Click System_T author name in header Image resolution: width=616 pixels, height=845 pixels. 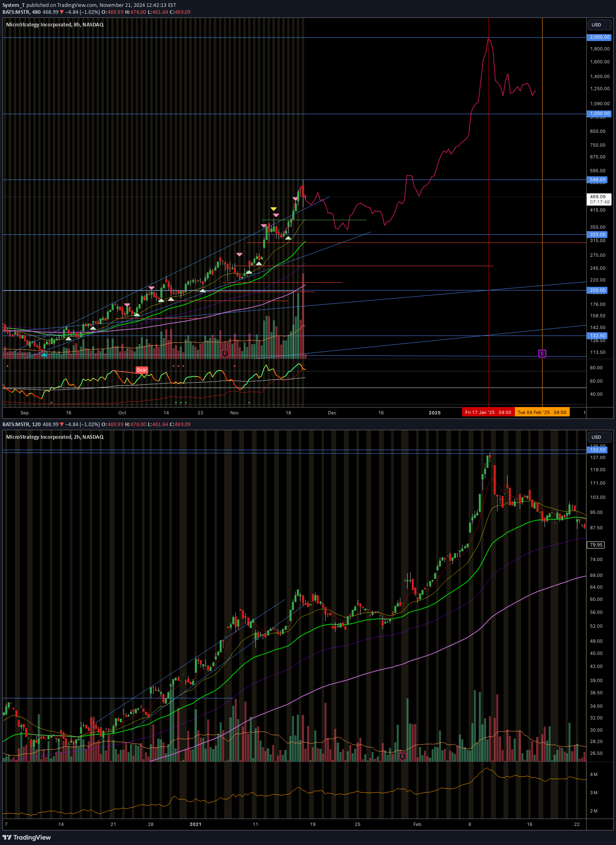click(13, 5)
